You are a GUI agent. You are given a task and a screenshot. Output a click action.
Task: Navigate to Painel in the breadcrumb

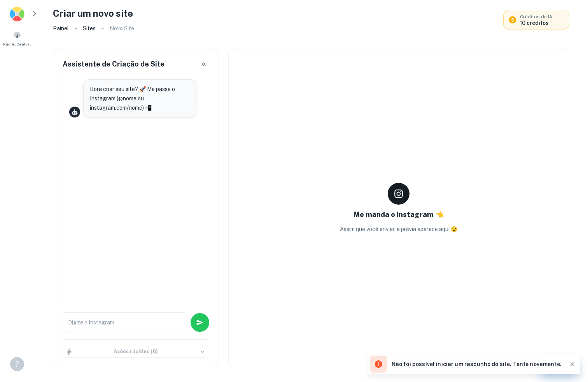click(x=61, y=28)
